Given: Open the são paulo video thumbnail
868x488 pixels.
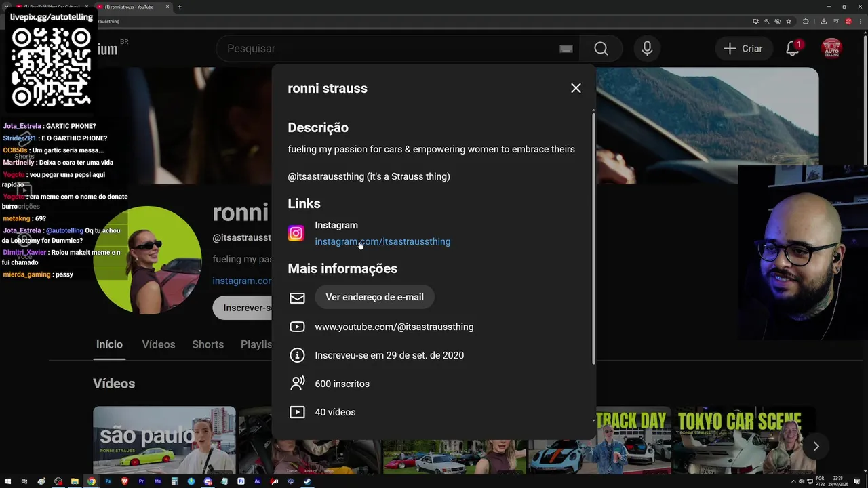Looking at the screenshot, I should tap(164, 440).
